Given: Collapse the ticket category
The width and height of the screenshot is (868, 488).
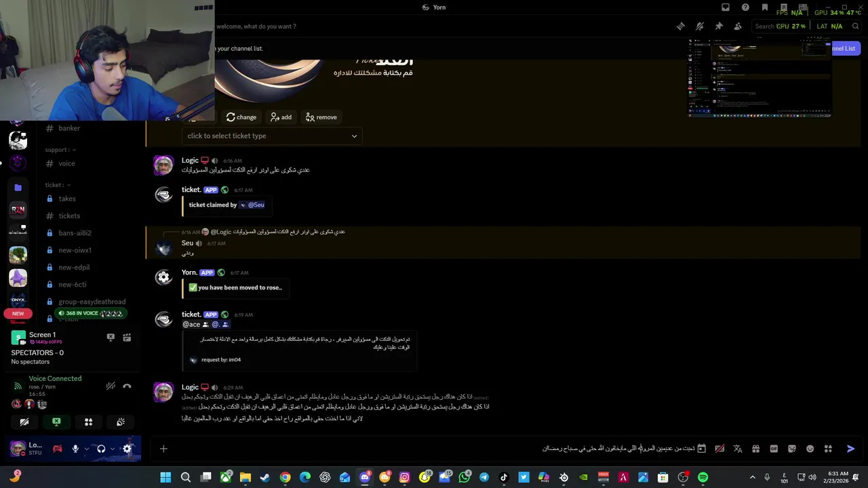Looking at the screenshot, I should [58, 185].
